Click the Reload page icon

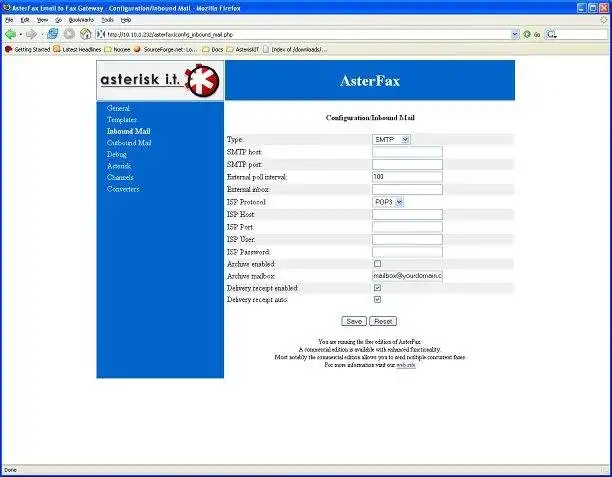tap(52, 34)
